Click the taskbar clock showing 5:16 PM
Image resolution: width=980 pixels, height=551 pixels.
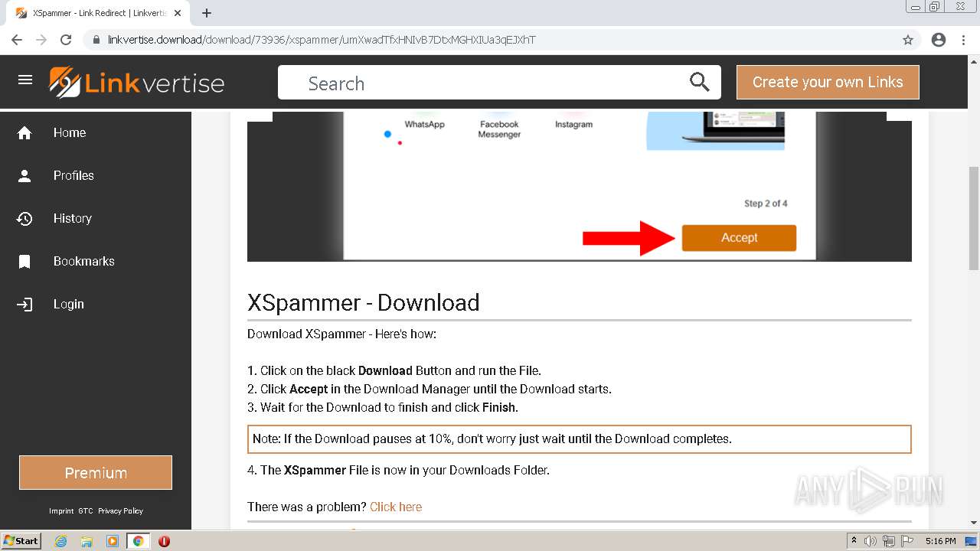tap(940, 541)
